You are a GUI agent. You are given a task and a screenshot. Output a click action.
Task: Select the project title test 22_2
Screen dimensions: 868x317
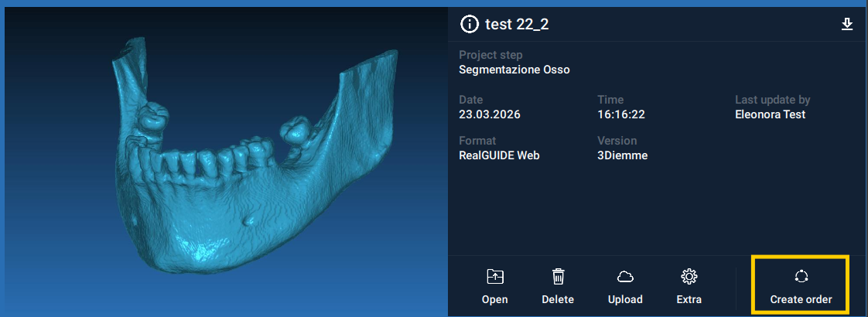517,25
